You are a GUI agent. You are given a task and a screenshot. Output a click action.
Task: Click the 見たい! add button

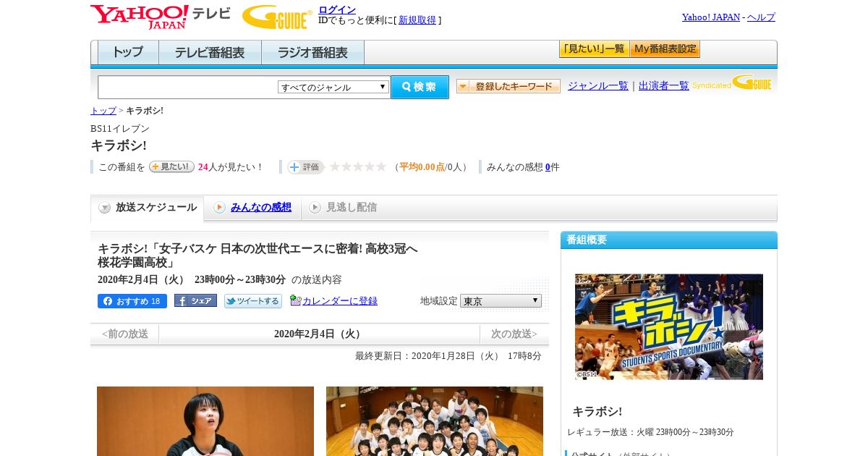coord(171,166)
